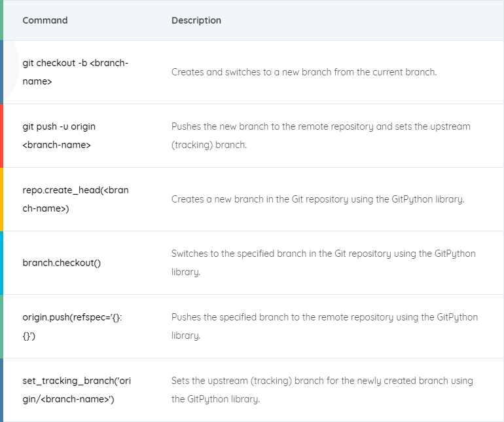504x422 pixels.
Task: Click the branch.checkout() command
Action: point(62,263)
